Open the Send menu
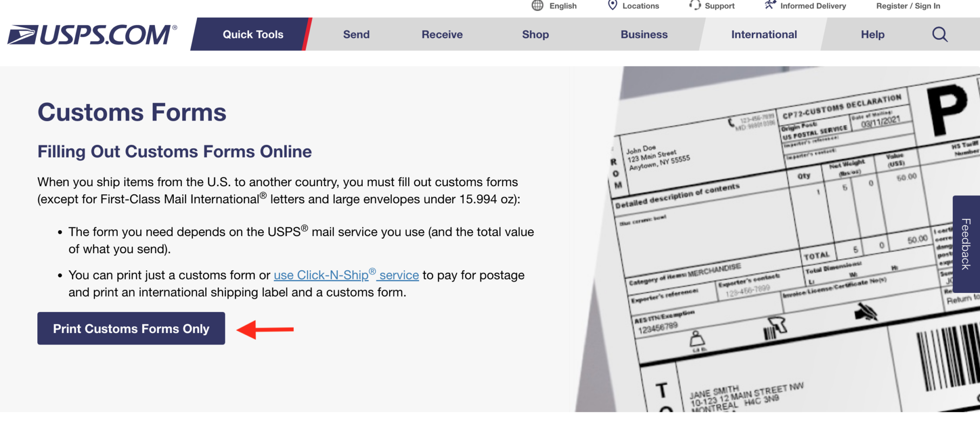Image resolution: width=980 pixels, height=423 pixels. (x=356, y=34)
